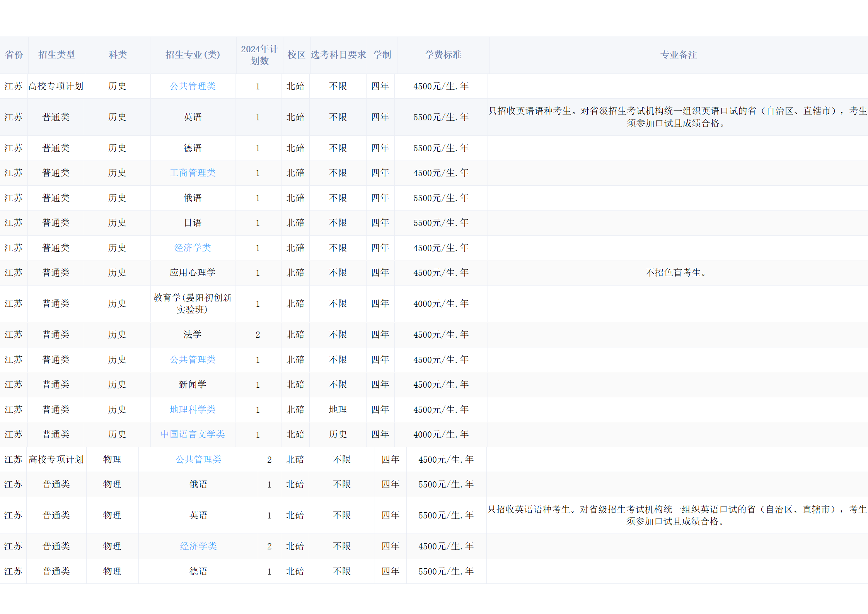Open the 中国语言文学类 major link

(193, 434)
